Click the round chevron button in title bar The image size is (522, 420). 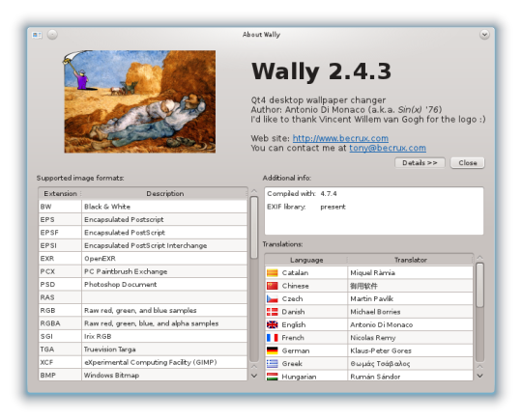click(484, 34)
